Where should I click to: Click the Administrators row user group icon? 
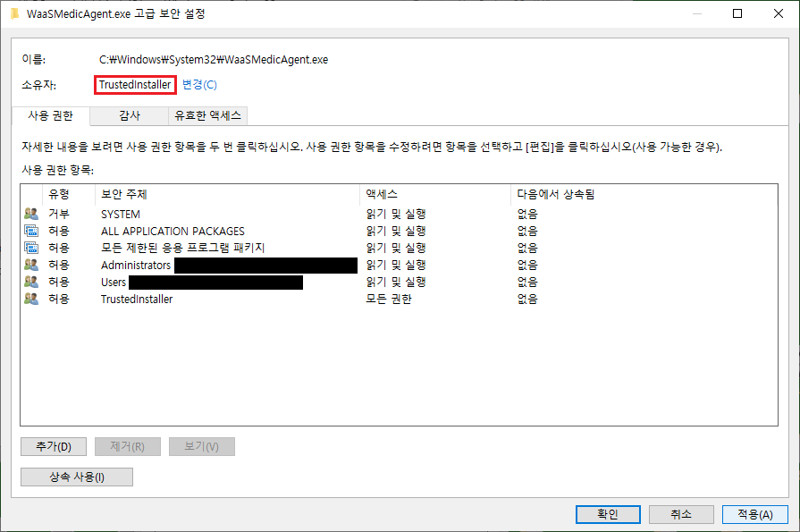pyautogui.click(x=31, y=265)
